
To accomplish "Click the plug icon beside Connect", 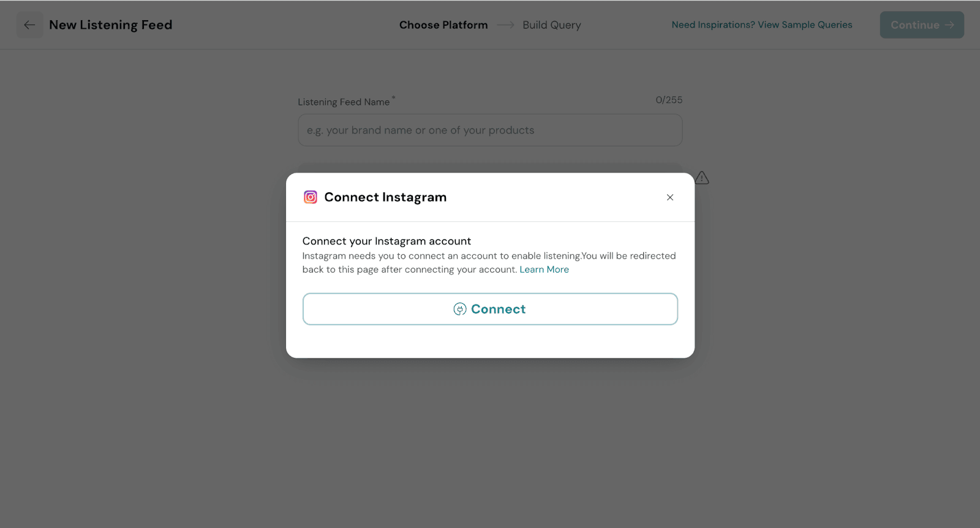I will coord(460,309).
